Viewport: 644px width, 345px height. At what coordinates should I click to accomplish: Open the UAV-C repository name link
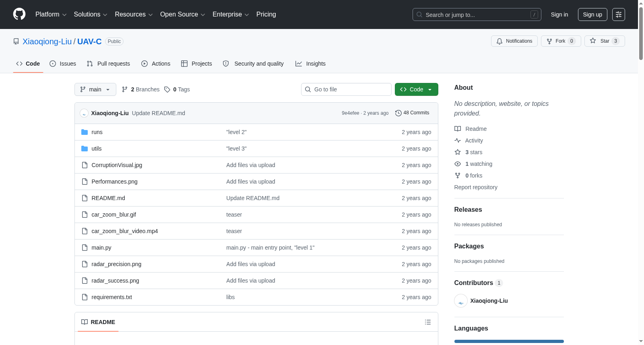[89, 41]
